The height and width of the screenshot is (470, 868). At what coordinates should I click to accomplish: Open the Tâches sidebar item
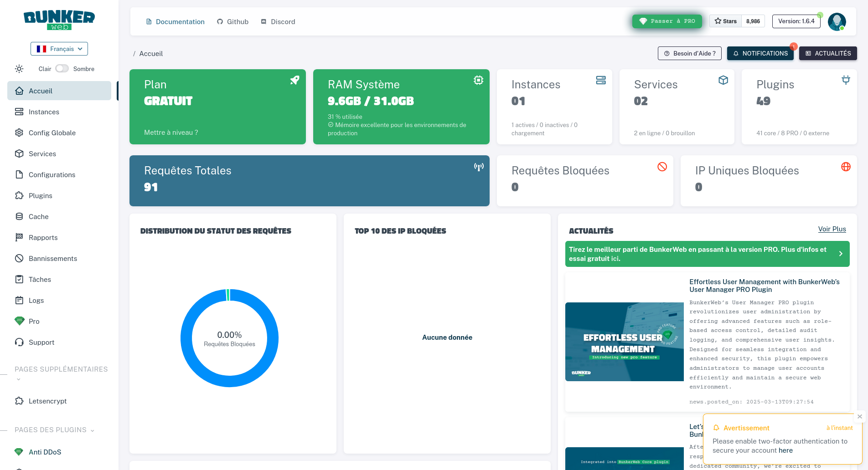[39, 279]
